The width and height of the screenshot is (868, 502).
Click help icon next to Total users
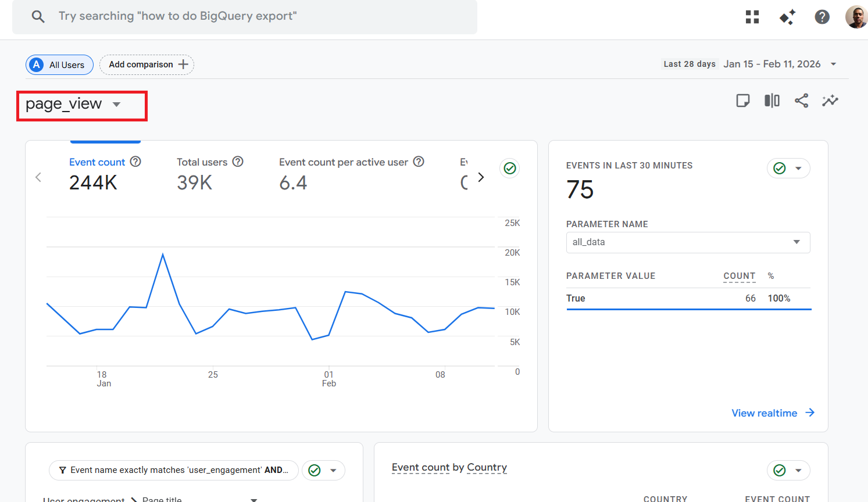click(x=238, y=162)
